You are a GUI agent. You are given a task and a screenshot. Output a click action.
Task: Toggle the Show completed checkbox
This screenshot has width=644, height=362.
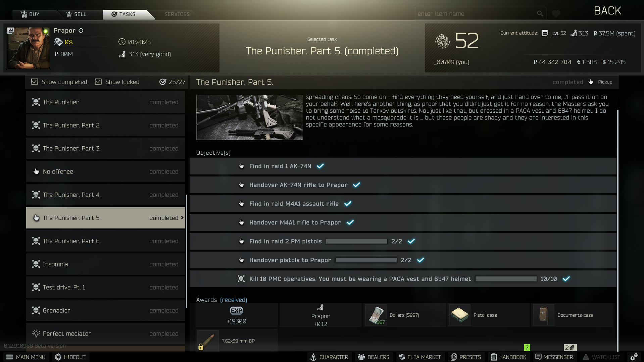pyautogui.click(x=35, y=82)
